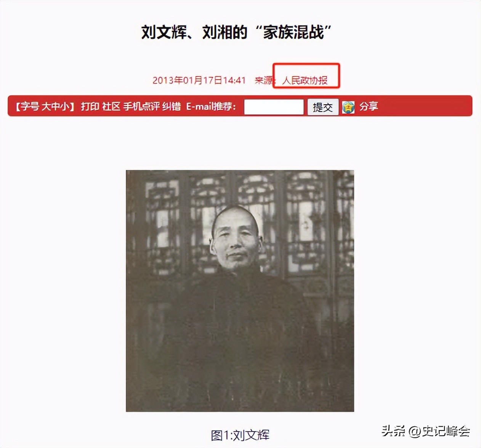Click the 字号 label in red toolbar

[x=30, y=106]
